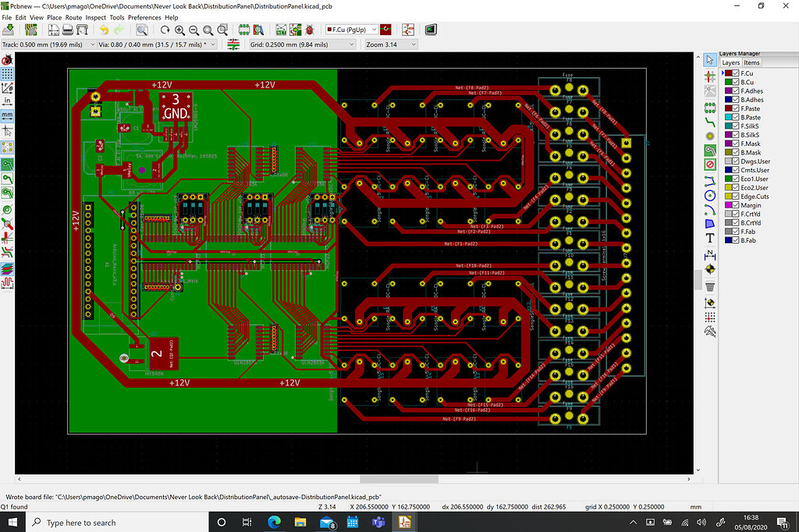Undo the last action
This screenshot has height=532, width=799.
(x=103, y=30)
